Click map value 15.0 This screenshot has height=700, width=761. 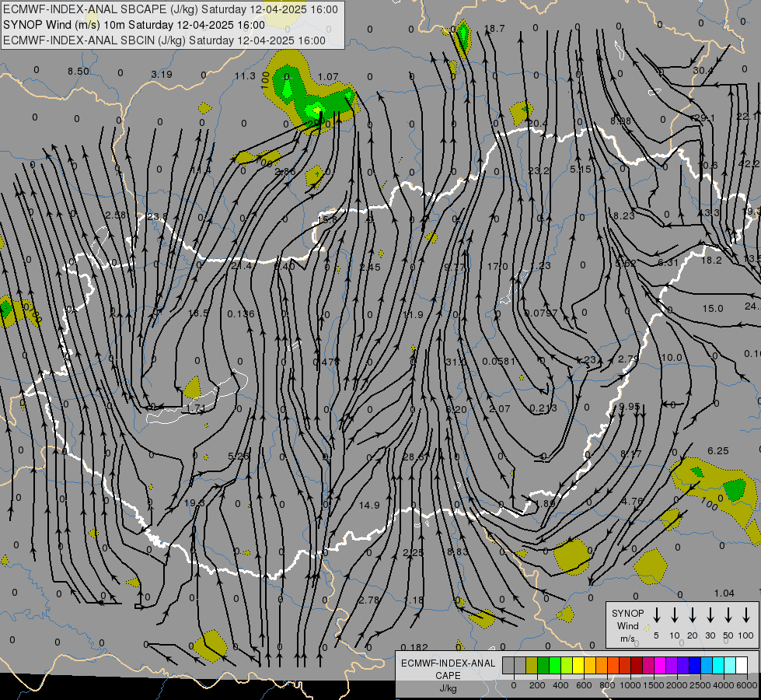[713, 308]
